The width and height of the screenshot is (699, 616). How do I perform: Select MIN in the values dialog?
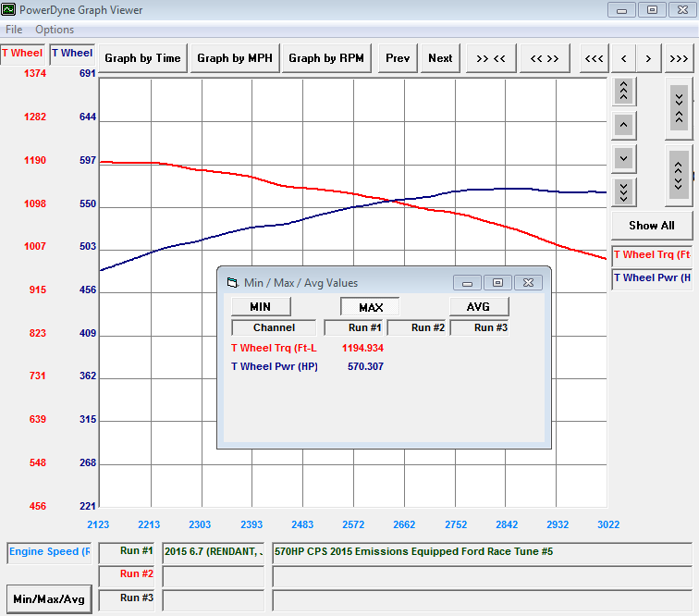261,307
